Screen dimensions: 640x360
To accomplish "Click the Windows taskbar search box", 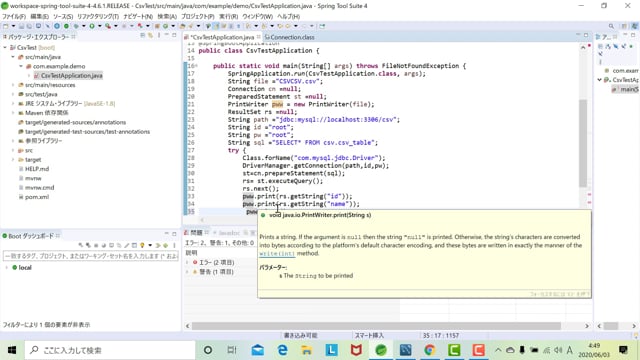I will click(110, 350).
